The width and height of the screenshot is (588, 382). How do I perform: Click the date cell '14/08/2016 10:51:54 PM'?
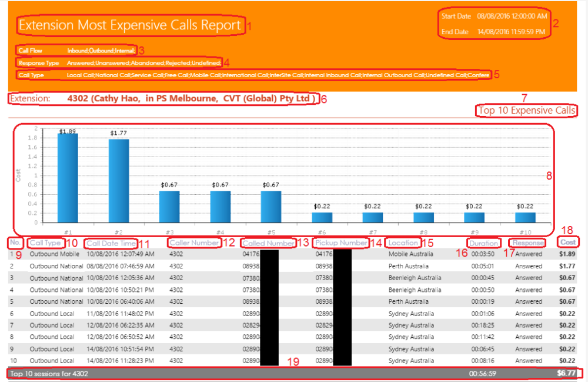click(120, 349)
